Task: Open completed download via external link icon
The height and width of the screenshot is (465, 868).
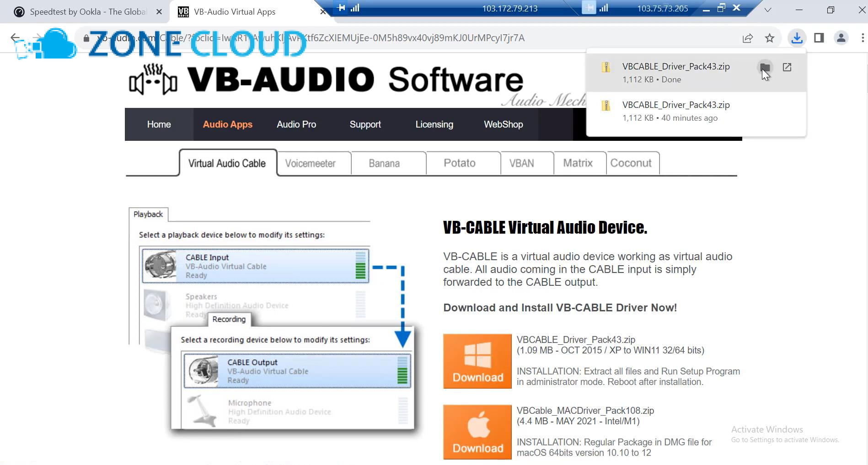Action: pos(787,67)
